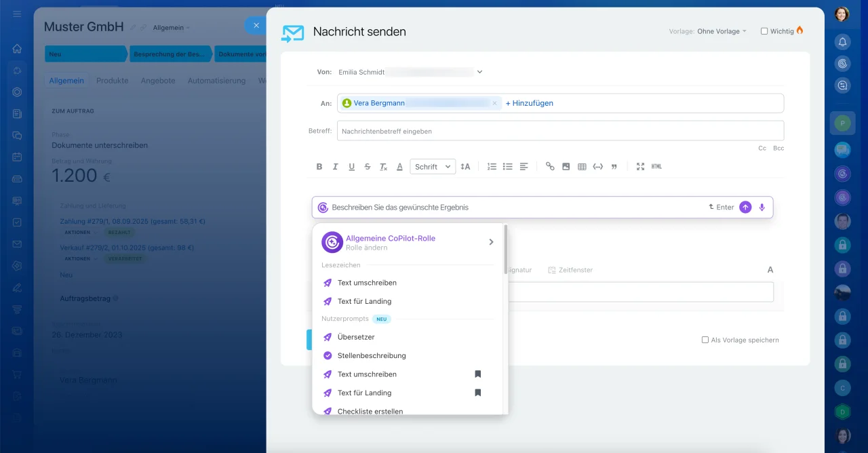This screenshot has width=868, height=453.
Task: Enable the Wichtig checkbox
Action: 764,31
